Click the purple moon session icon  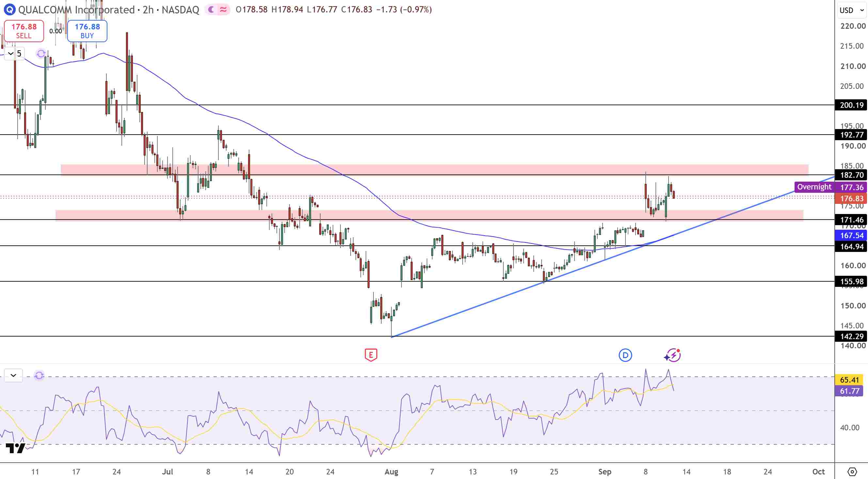click(211, 9)
